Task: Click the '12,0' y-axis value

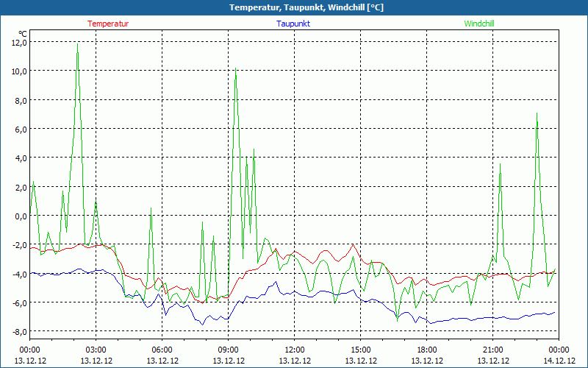Action: 19,43
